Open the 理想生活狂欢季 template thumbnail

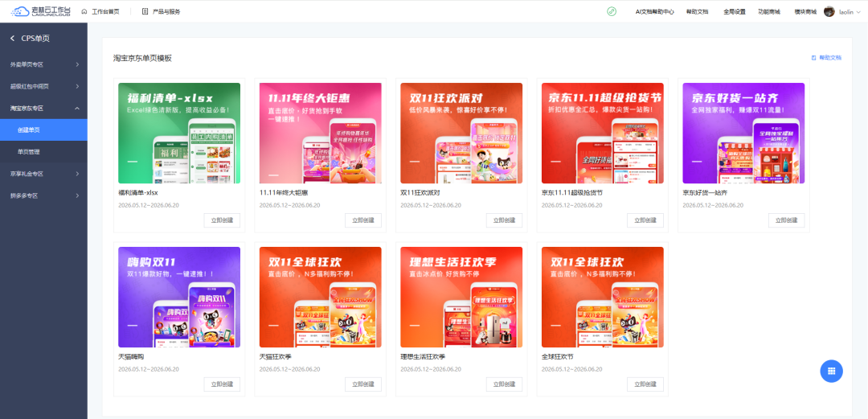[x=461, y=297]
